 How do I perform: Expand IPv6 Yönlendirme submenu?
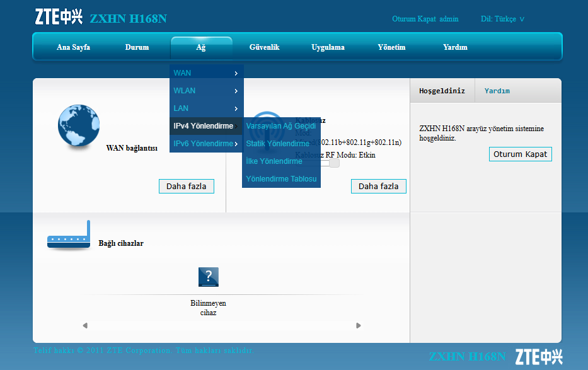coord(207,144)
